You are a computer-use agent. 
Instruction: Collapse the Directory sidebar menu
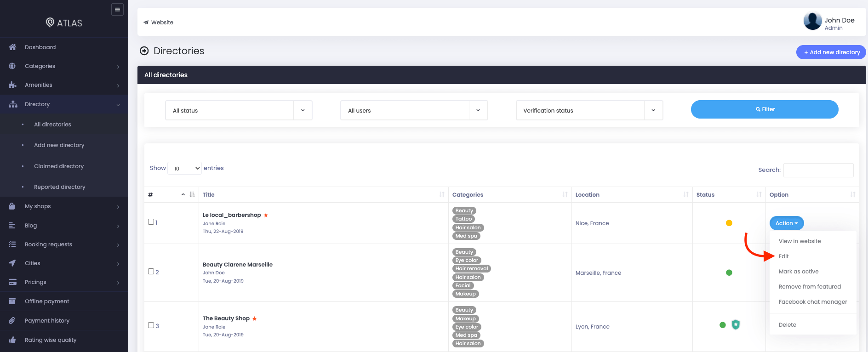point(64,104)
